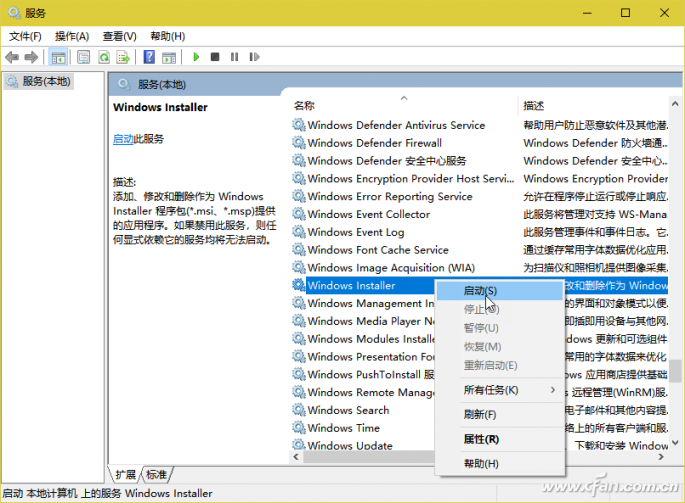Click gear icon beside Windows Font Cache Service
Screen dimensions: 685x503
pos(299,250)
